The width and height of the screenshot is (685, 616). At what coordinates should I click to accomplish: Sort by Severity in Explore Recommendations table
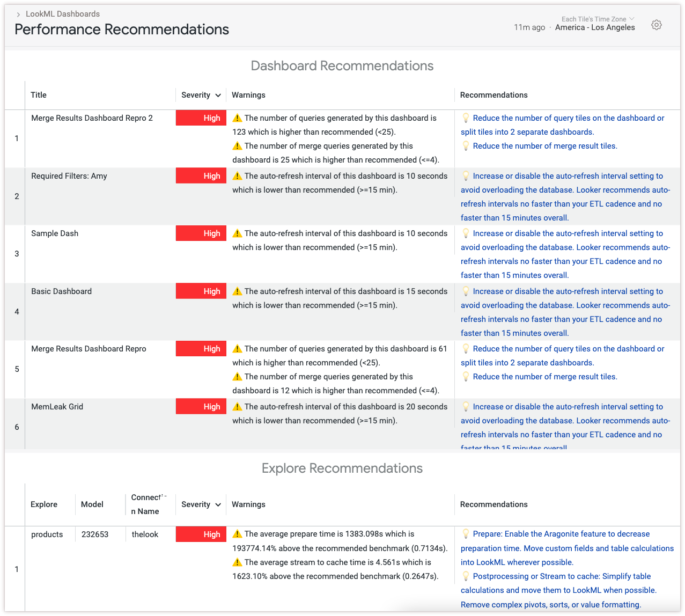(x=201, y=504)
